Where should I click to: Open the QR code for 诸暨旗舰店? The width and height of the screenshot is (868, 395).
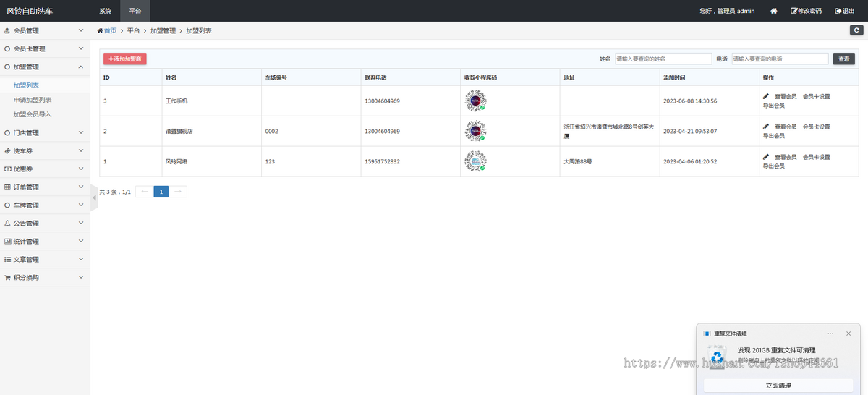(475, 131)
